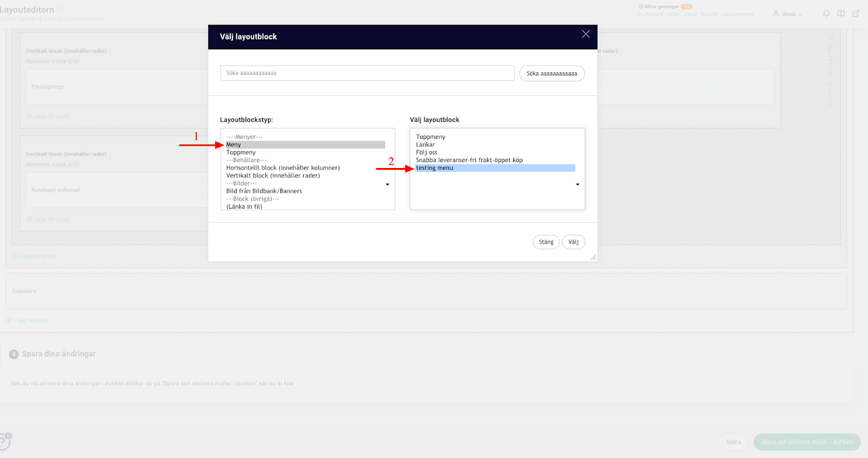The height and width of the screenshot is (458, 868).
Task: Select Följ oss layout block
Action: (x=426, y=152)
